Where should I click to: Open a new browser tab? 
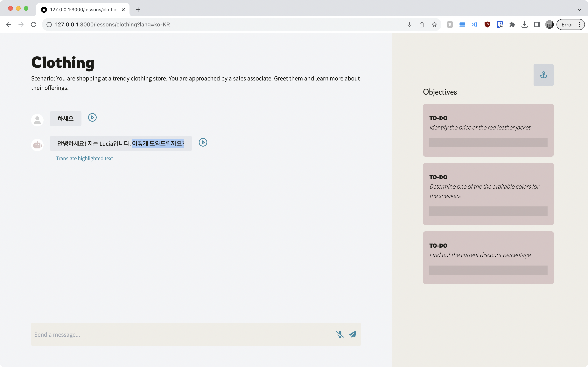coord(138,10)
